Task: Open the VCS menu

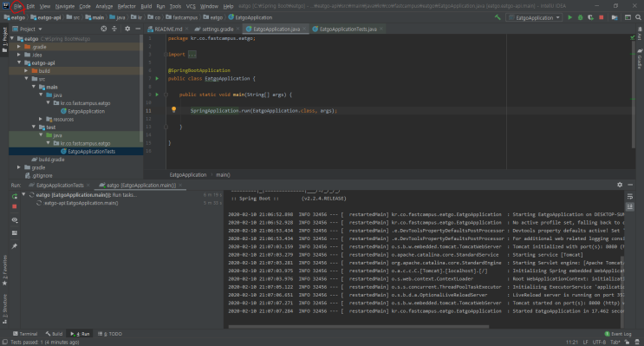Action: (191, 6)
